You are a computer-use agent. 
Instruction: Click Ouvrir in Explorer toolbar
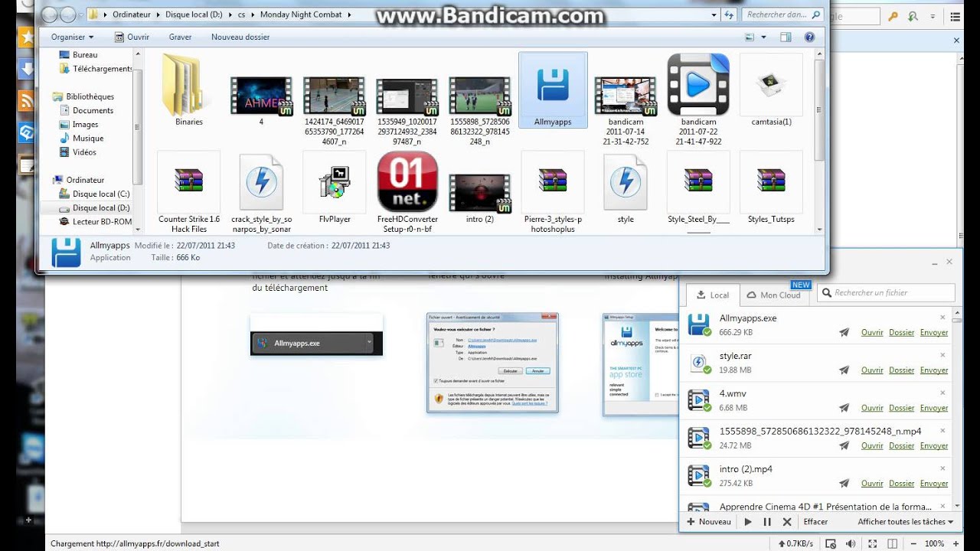pos(132,37)
